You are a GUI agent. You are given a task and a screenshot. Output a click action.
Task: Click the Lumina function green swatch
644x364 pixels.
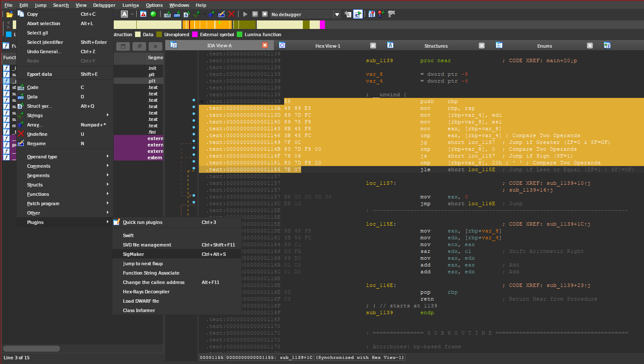tap(239, 34)
